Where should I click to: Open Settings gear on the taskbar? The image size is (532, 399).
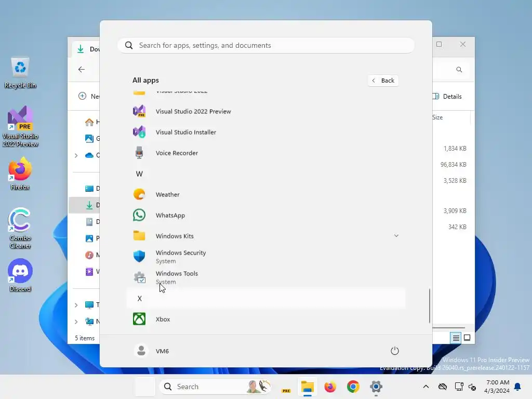(376, 387)
